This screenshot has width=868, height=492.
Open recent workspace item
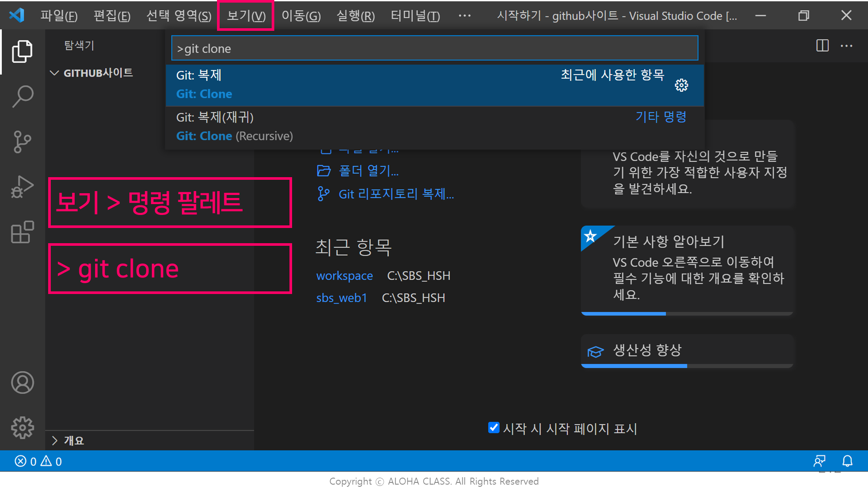[x=345, y=276]
